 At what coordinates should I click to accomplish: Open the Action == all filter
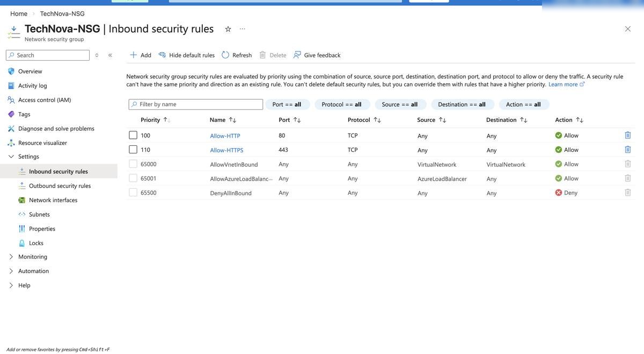click(524, 104)
